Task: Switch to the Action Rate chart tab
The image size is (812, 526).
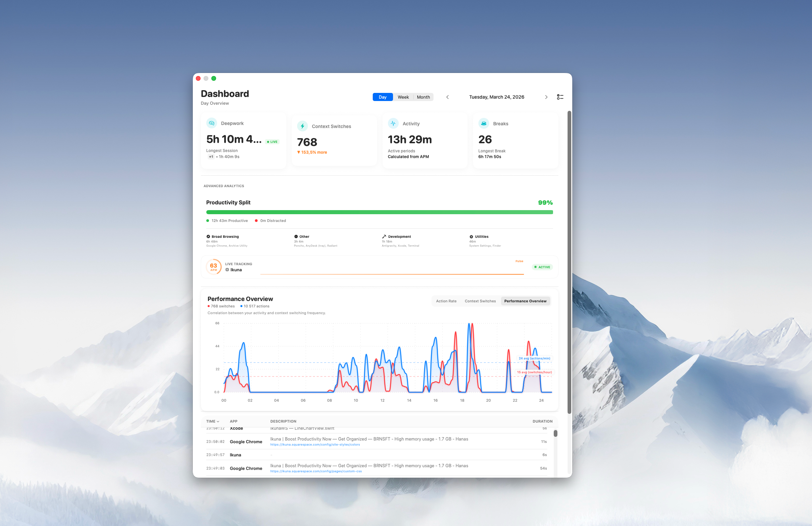Action: (446, 301)
